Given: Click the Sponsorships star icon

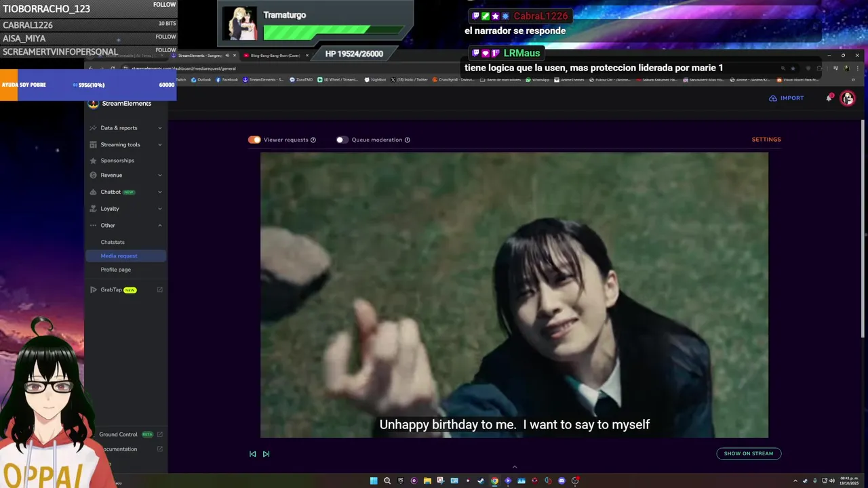Looking at the screenshot, I should [x=94, y=161].
